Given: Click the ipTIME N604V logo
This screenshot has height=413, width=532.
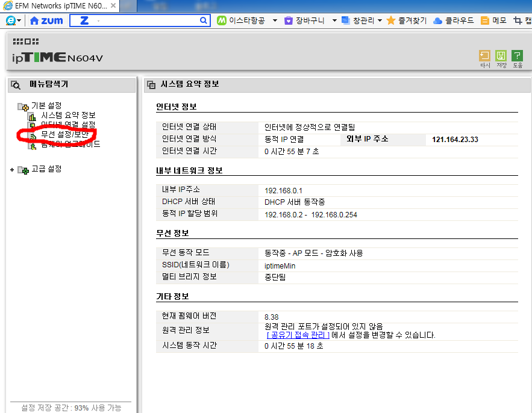Looking at the screenshot, I should (x=57, y=57).
